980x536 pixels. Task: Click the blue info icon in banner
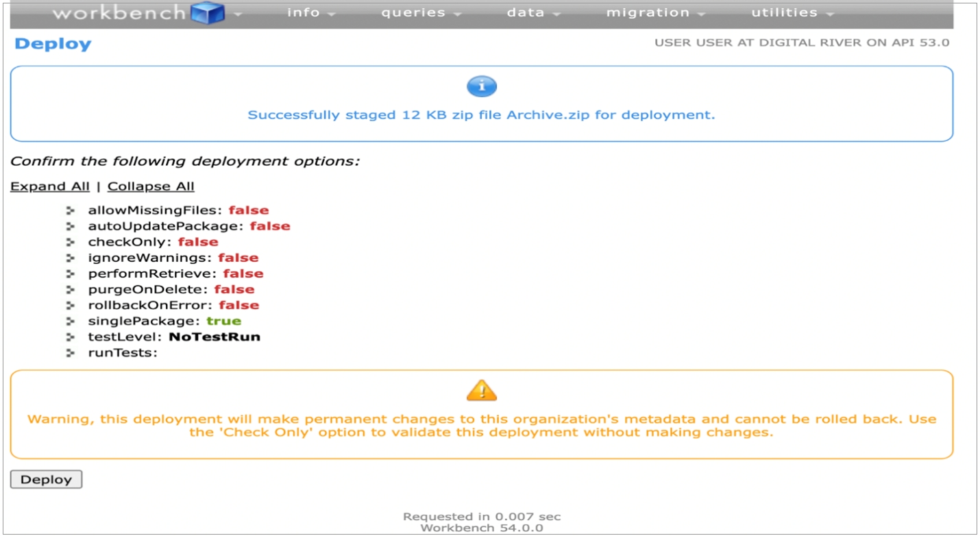click(481, 86)
